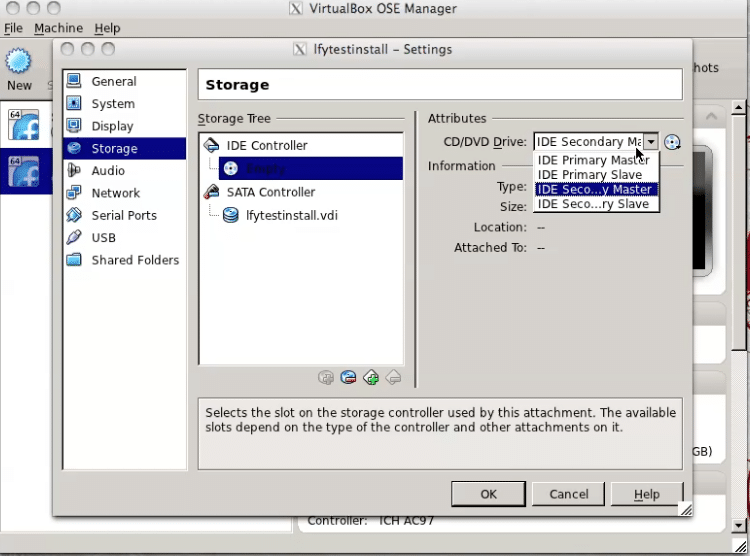750x556 pixels.
Task: Click the add controller icon with green plus
Action: pyautogui.click(x=371, y=377)
